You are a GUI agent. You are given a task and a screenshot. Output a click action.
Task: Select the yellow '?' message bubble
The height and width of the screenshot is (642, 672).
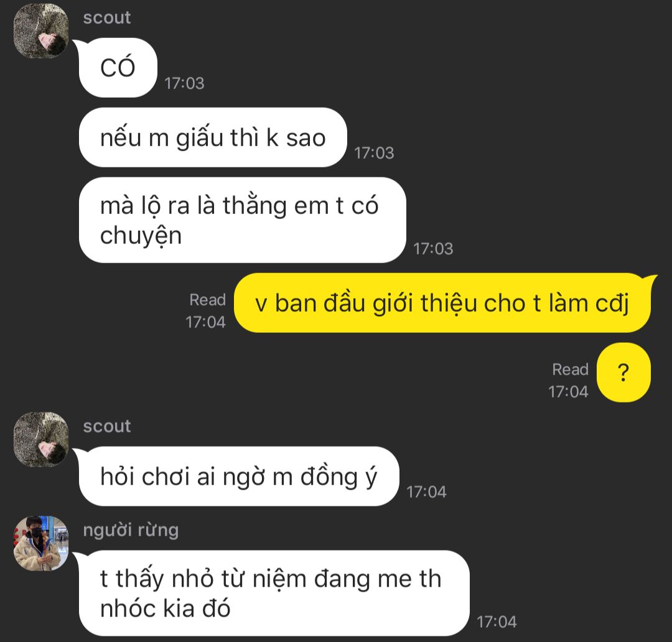coord(623,373)
